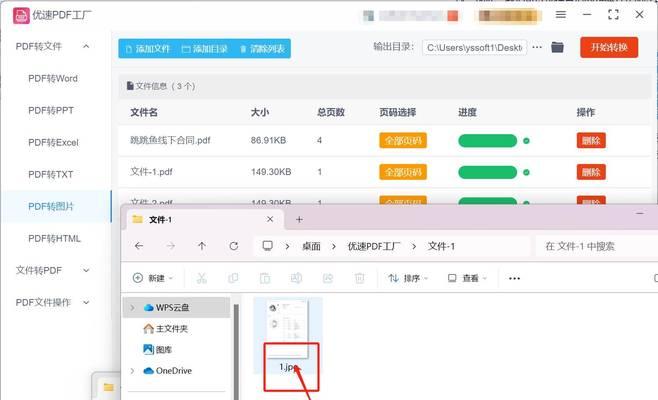Select 主文件夹 in navigation pane
The height and width of the screenshot is (400, 658).
(x=165, y=329)
